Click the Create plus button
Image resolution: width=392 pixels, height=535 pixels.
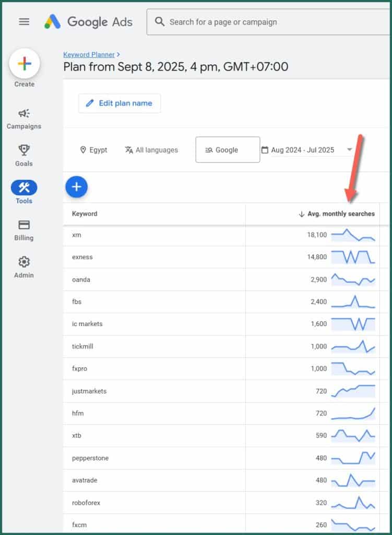[x=24, y=64]
